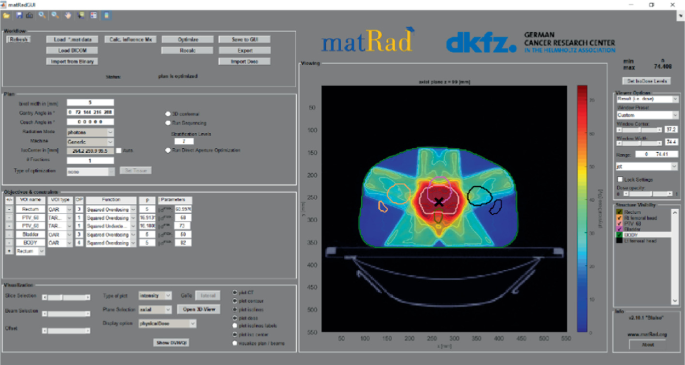Click left arrow of Slice Selection slider
This screenshot has width=685, height=365.
(45, 297)
